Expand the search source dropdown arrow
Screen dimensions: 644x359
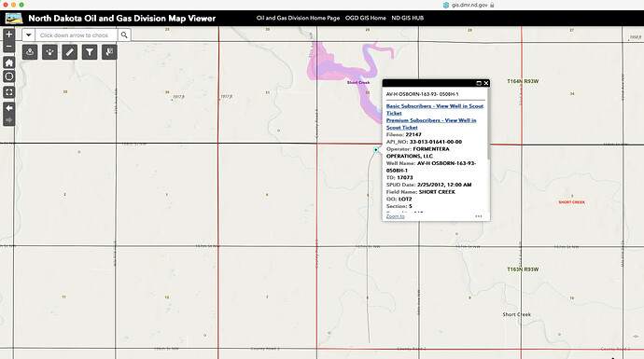(x=29, y=35)
